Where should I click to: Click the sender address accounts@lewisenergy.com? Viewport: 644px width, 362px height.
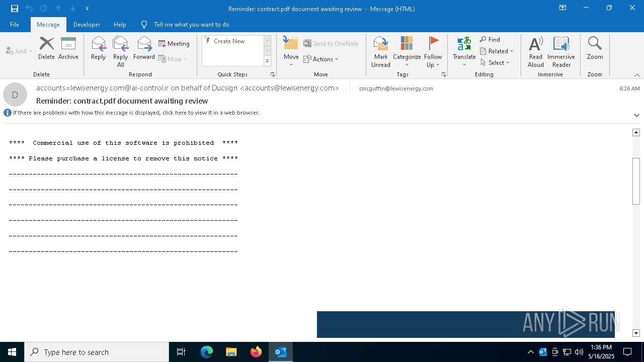tap(290, 88)
